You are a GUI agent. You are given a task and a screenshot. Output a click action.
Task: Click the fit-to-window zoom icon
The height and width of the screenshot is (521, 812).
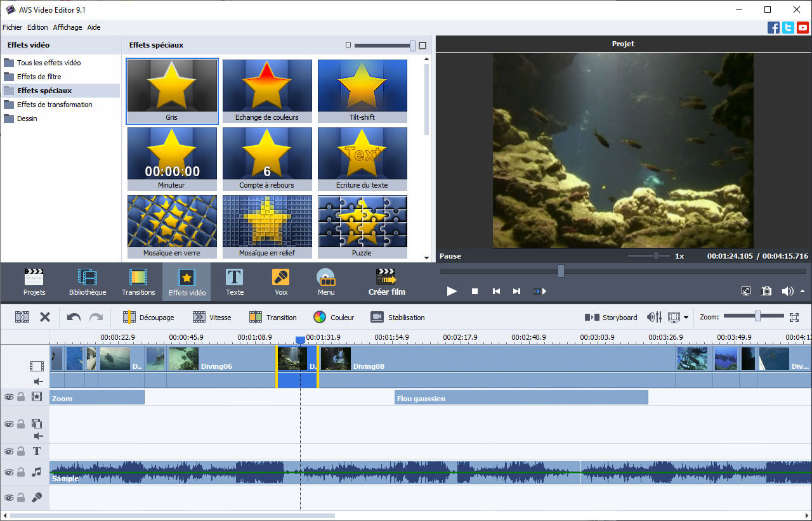click(794, 317)
